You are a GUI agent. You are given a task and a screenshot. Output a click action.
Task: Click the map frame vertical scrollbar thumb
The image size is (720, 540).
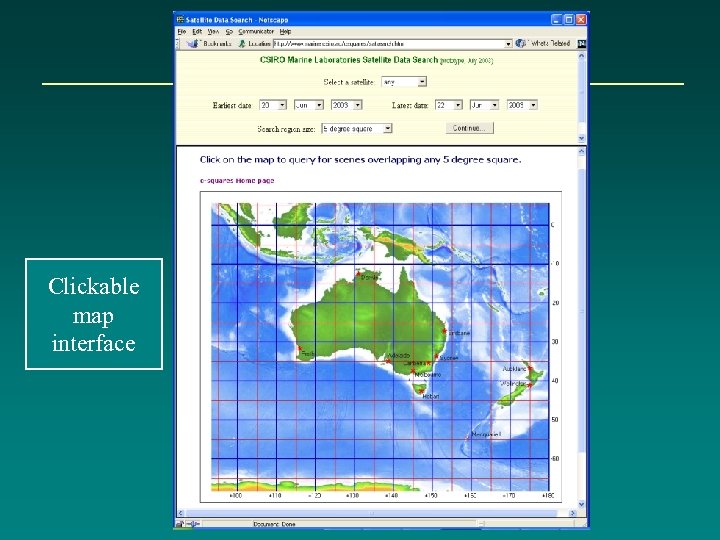(x=581, y=311)
